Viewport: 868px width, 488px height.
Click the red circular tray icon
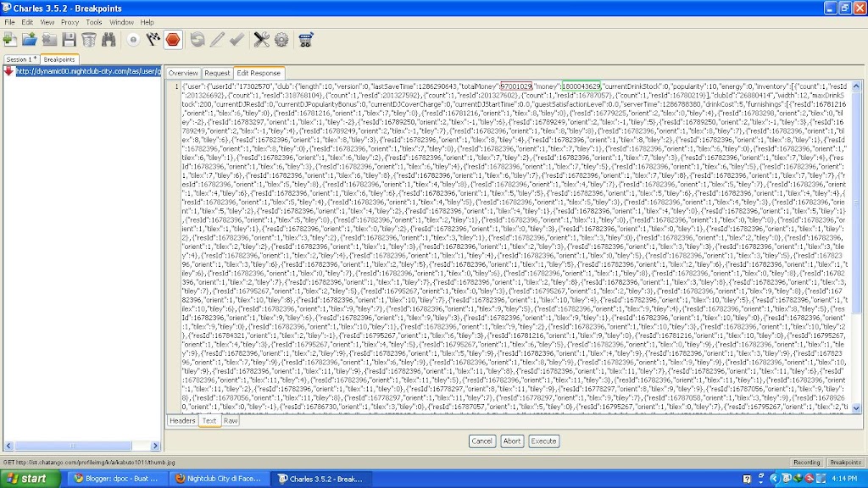click(x=809, y=479)
